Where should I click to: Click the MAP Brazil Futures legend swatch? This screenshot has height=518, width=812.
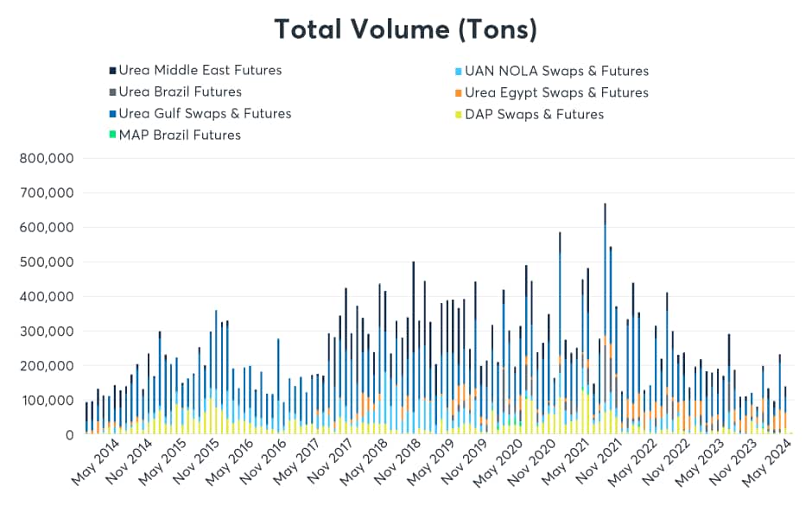[x=112, y=136]
